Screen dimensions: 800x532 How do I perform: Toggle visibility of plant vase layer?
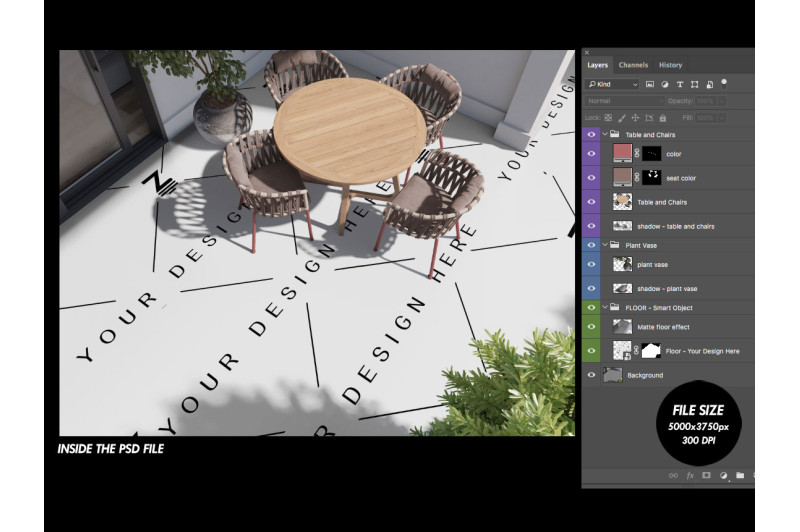[x=591, y=264]
